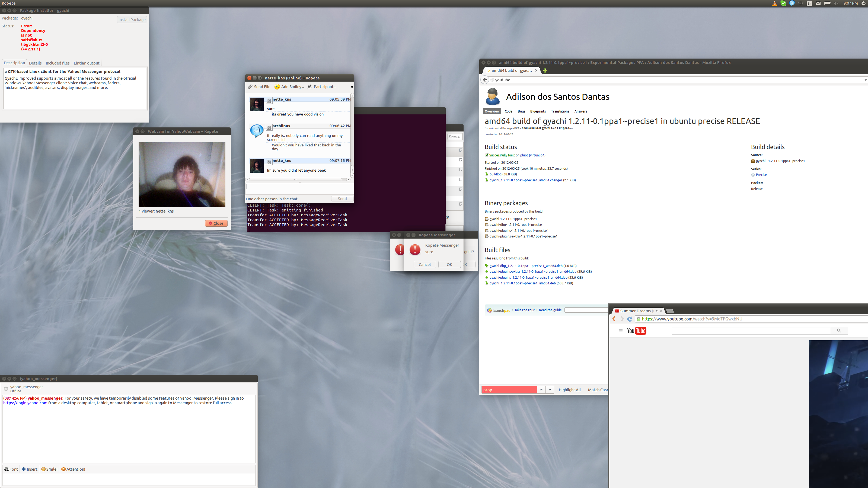
Task: Open the YouTube hamburger guide menu
Action: pos(621,331)
